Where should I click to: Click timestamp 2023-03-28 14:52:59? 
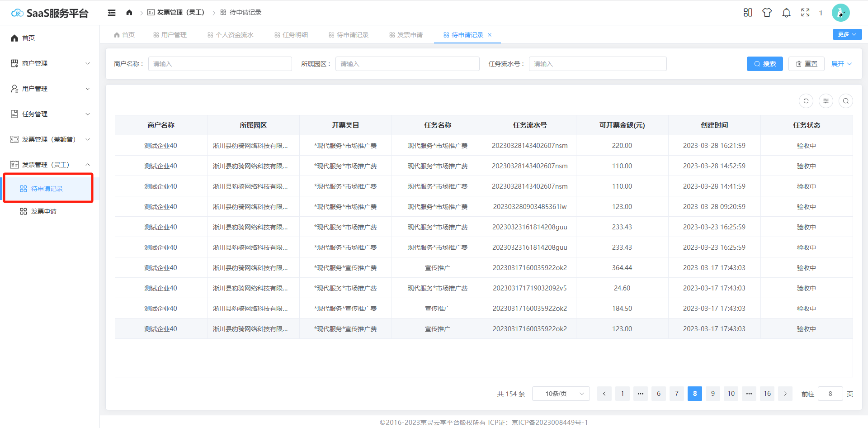click(714, 166)
